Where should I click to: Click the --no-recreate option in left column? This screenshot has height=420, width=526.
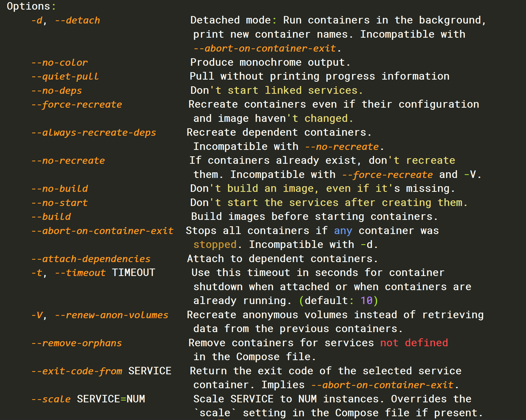(68, 161)
